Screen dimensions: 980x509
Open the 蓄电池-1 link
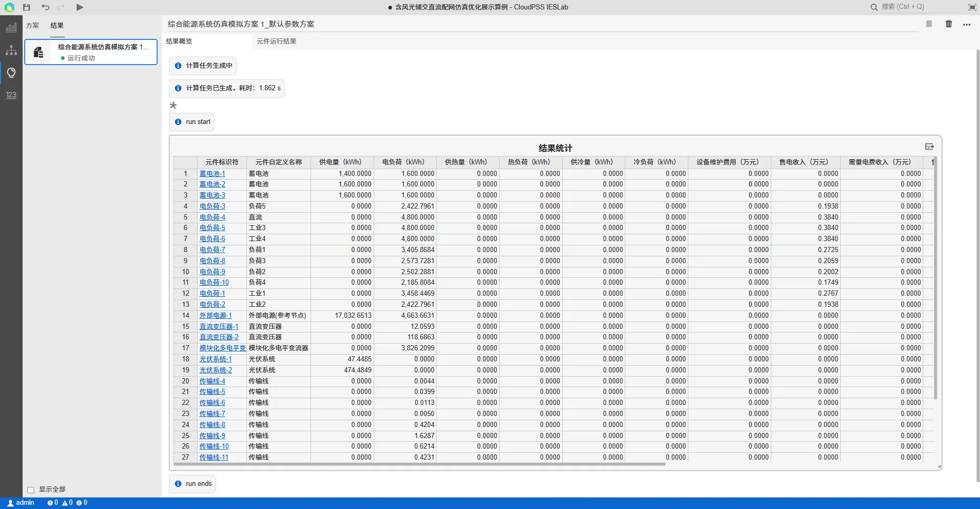212,173
